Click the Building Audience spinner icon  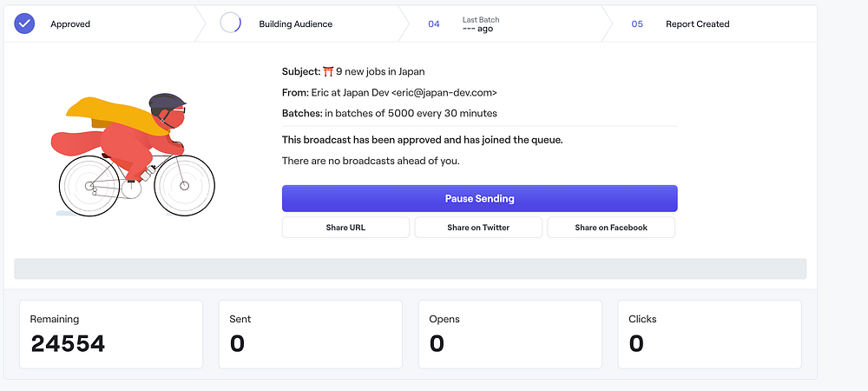click(x=231, y=23)
